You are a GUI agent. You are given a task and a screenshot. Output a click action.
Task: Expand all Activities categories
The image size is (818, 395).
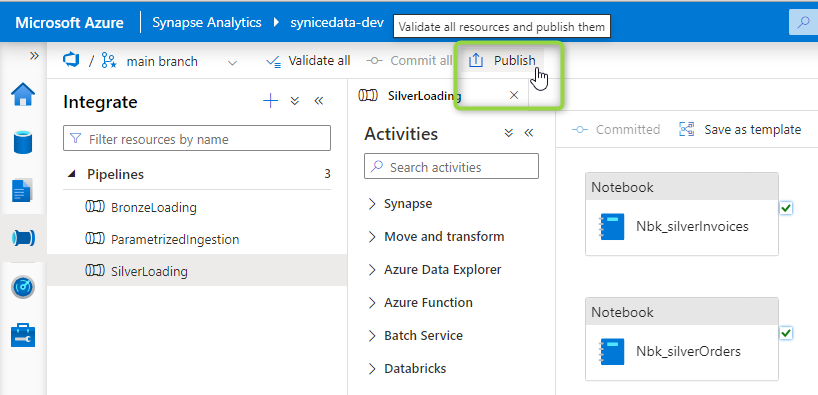[x=509, y=133]
